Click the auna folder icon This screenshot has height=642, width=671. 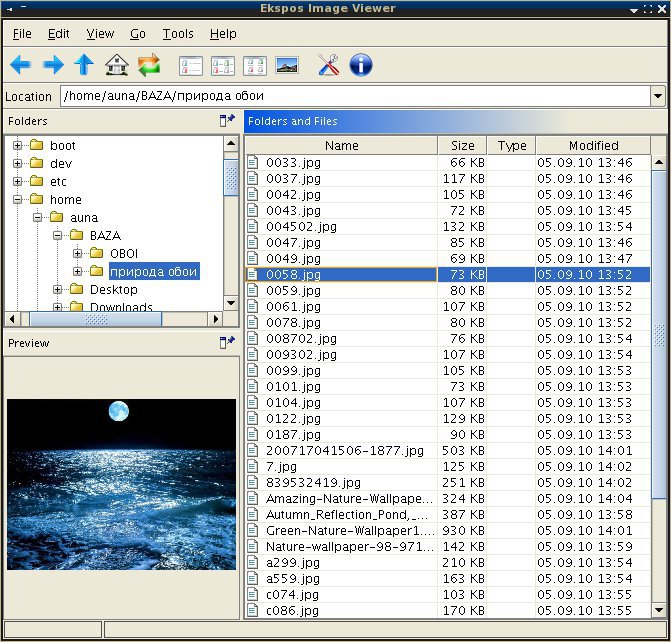[x=56, y=217]
